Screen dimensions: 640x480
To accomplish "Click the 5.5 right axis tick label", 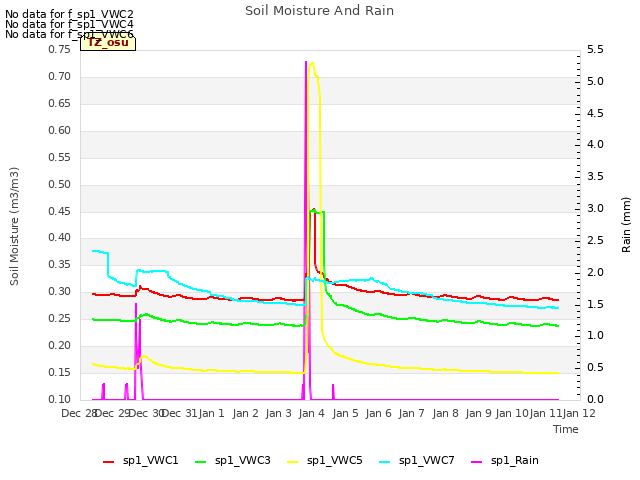I will pos(595,49).
